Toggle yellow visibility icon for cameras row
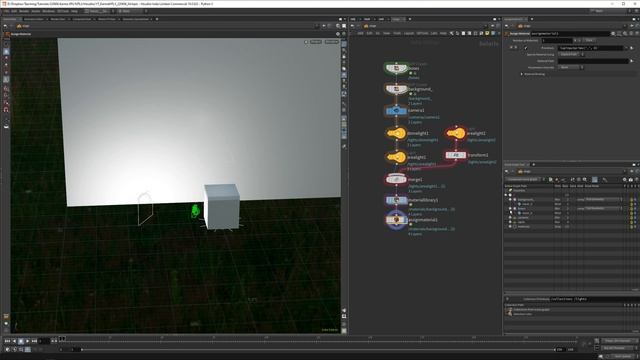Screen dimensions: 640x360 point(631,218)
